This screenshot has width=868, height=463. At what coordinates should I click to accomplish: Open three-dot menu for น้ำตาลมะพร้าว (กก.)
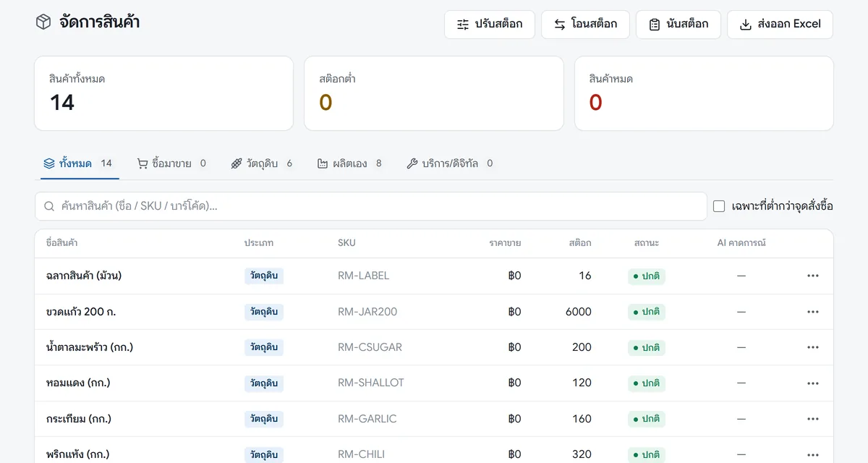pyautogui.click(x=813, y=347)
